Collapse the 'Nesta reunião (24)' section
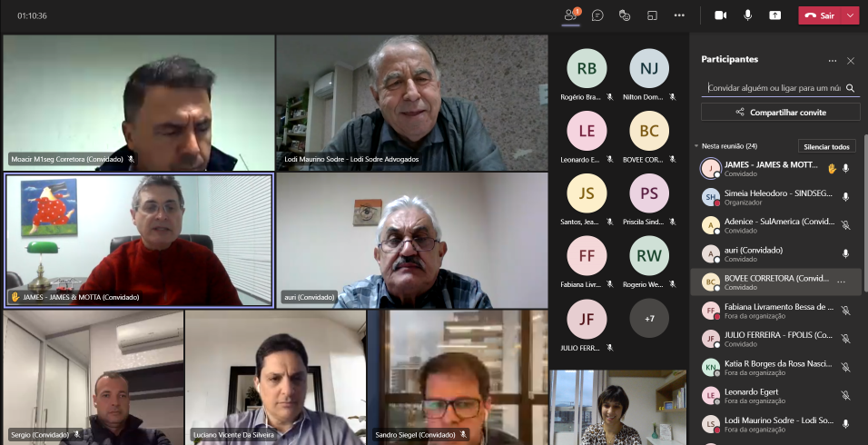This screenshot has height=445, width=868. [696, 146]
